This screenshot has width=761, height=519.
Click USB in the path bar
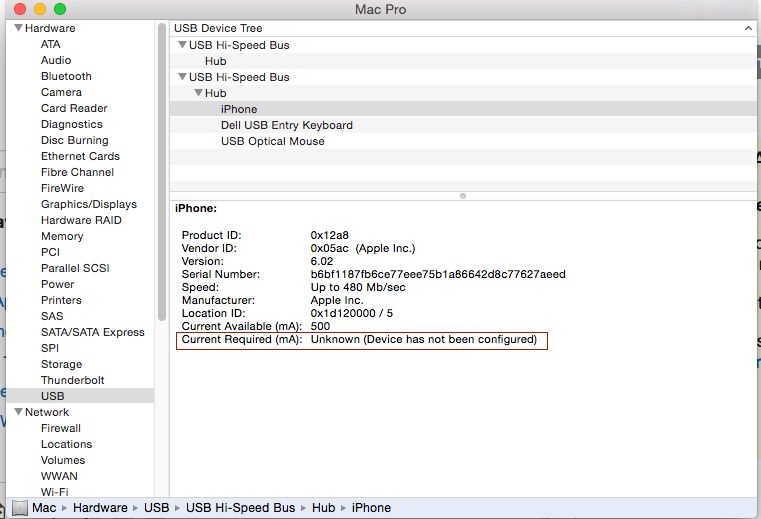click(x=156, y=508)
